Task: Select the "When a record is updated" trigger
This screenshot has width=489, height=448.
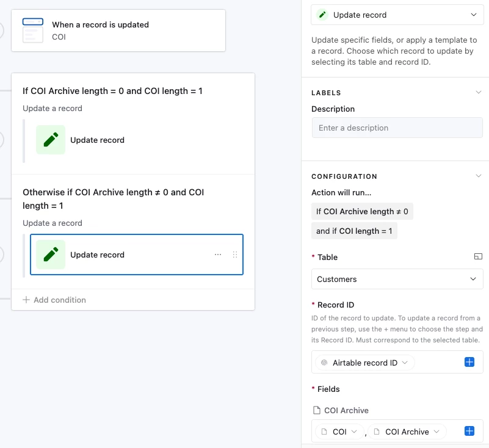Action: click(x=118, y=31)
